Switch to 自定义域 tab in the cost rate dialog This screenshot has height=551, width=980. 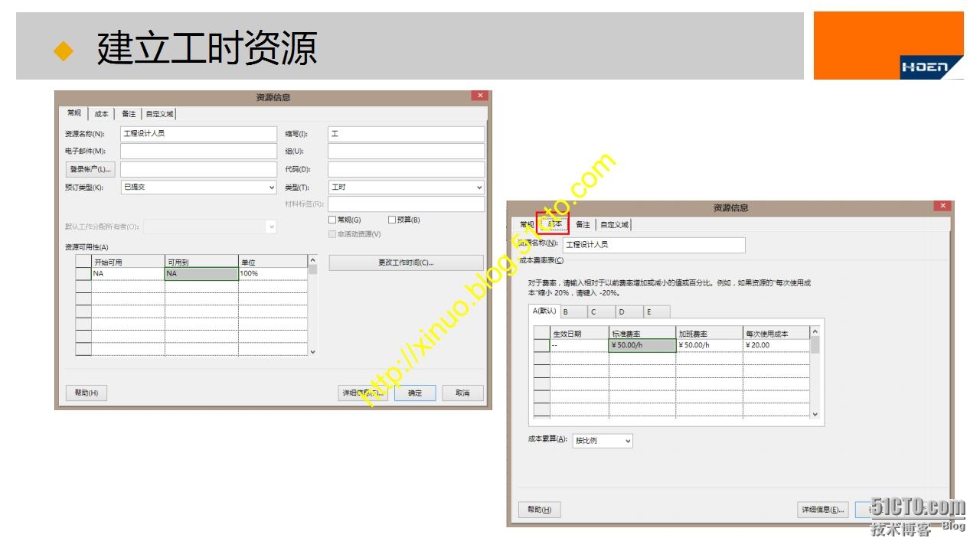(x=614, y=225)
